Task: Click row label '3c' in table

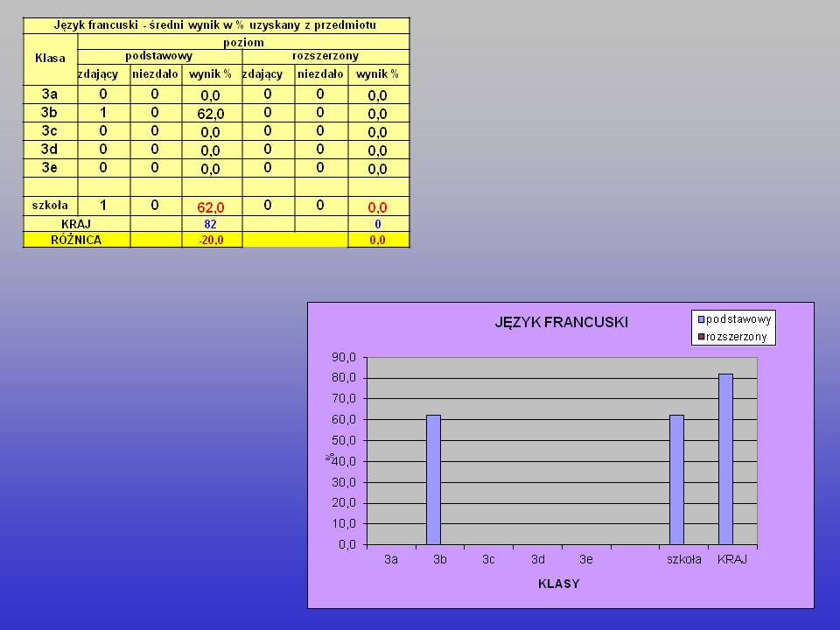Action: pyautogui.click(x=49, y=130)
